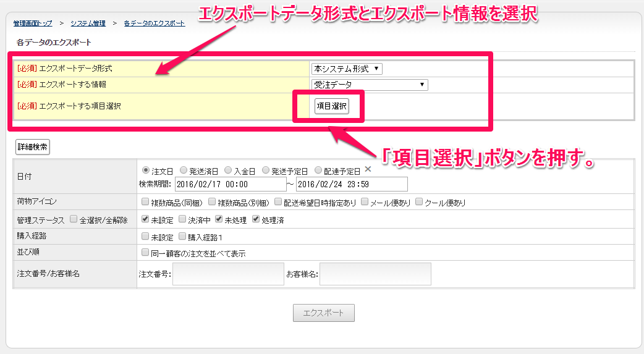Click the 詳細検索 button
644x354 pixels.
[x=32, y=147]
